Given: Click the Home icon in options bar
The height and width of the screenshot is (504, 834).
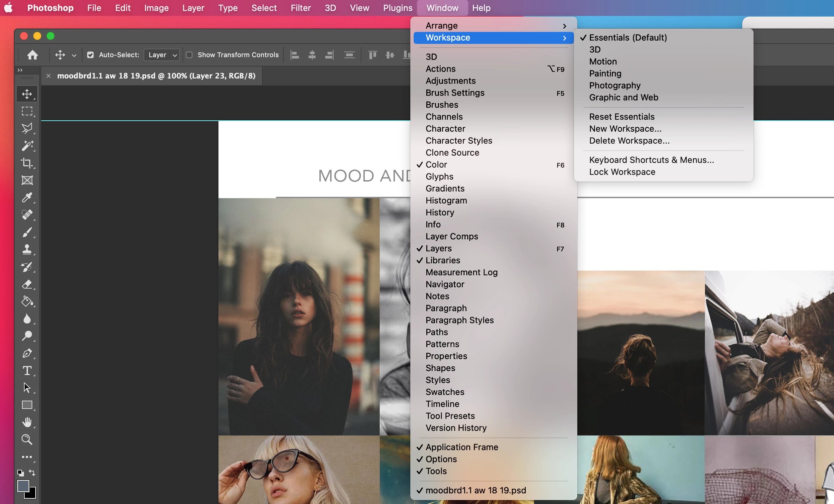Looking at the screenshot, I should [x=33, y=55].
